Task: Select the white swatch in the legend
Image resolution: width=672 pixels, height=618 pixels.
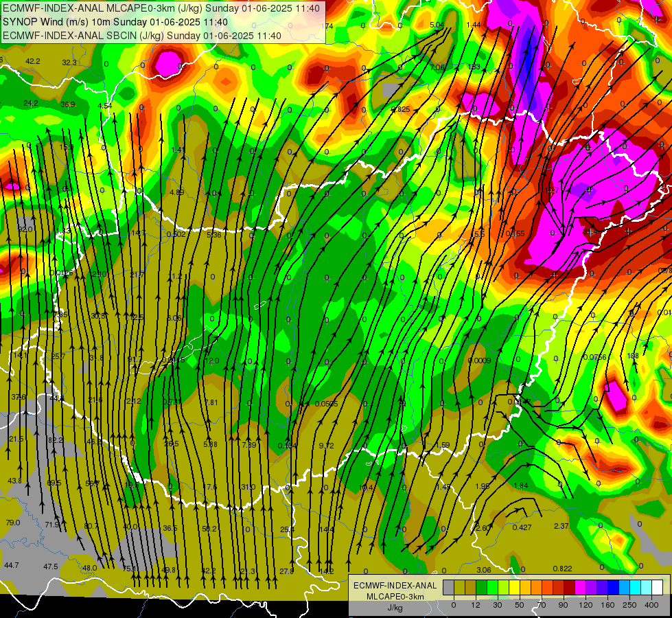Action: (657, 587)
